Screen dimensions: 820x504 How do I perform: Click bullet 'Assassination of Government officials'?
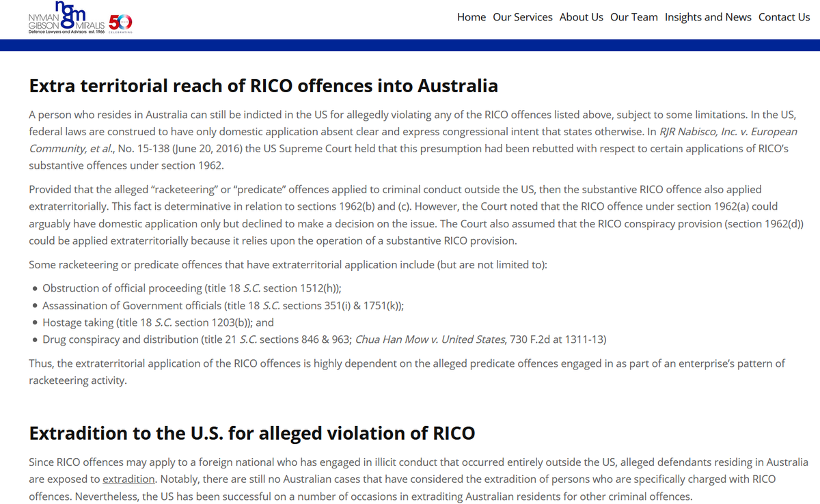coord(222,305)
